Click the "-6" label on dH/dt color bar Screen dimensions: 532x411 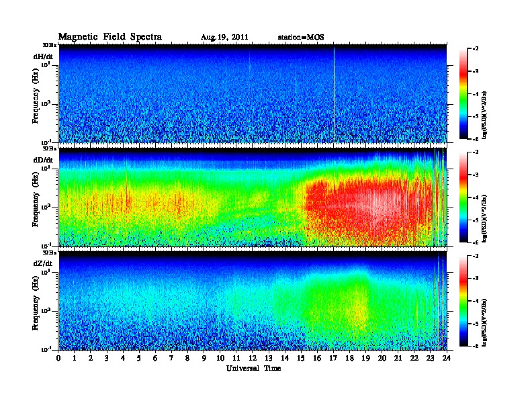[x=476, y=139]
